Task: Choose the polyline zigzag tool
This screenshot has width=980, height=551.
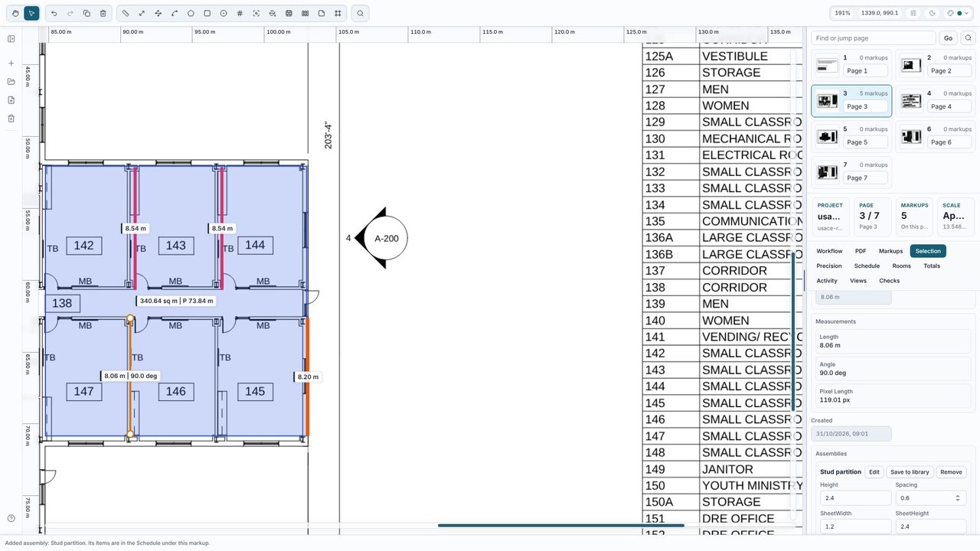Action: 158,13
